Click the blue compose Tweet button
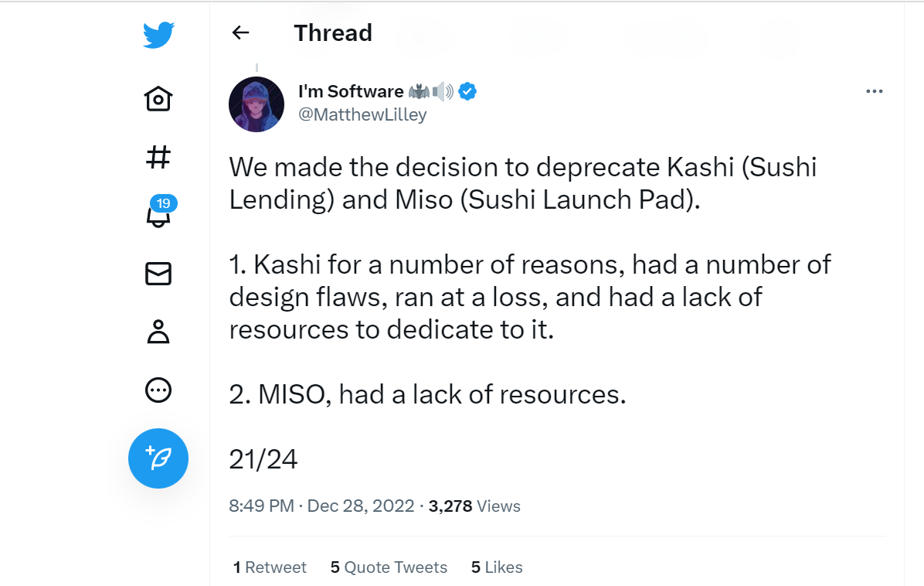Viewport: 924px width, 586px height. pyautogui.click(x=158, y=458)
